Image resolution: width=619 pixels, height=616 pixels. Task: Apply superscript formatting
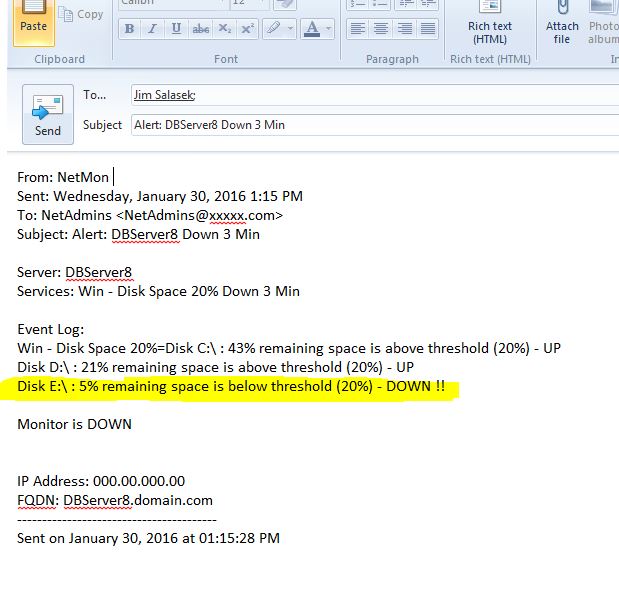pyautogui.click(x=248, y=29)
